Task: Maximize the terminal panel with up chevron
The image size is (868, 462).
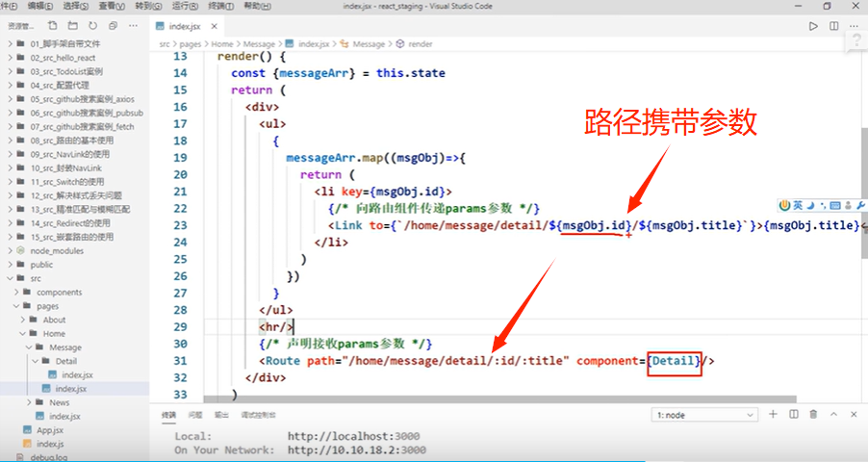Action: [x=833, y=414]
